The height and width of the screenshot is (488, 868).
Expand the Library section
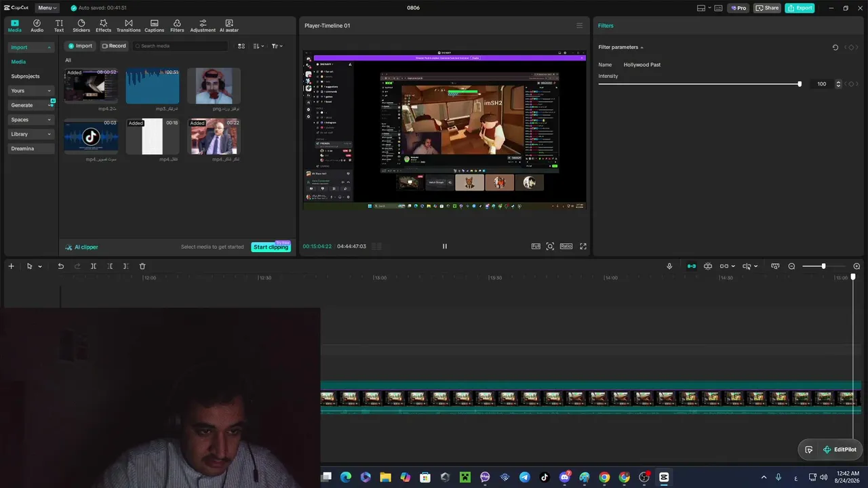pos(31,134)
